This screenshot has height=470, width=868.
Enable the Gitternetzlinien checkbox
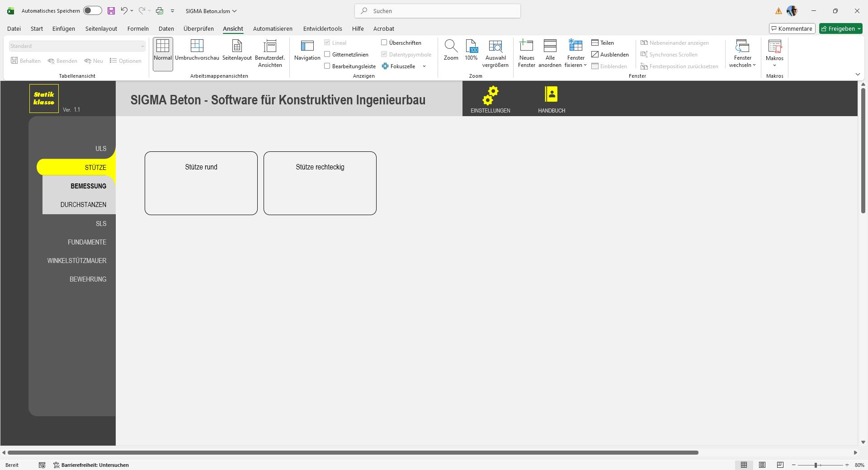(x=327, y=54)
